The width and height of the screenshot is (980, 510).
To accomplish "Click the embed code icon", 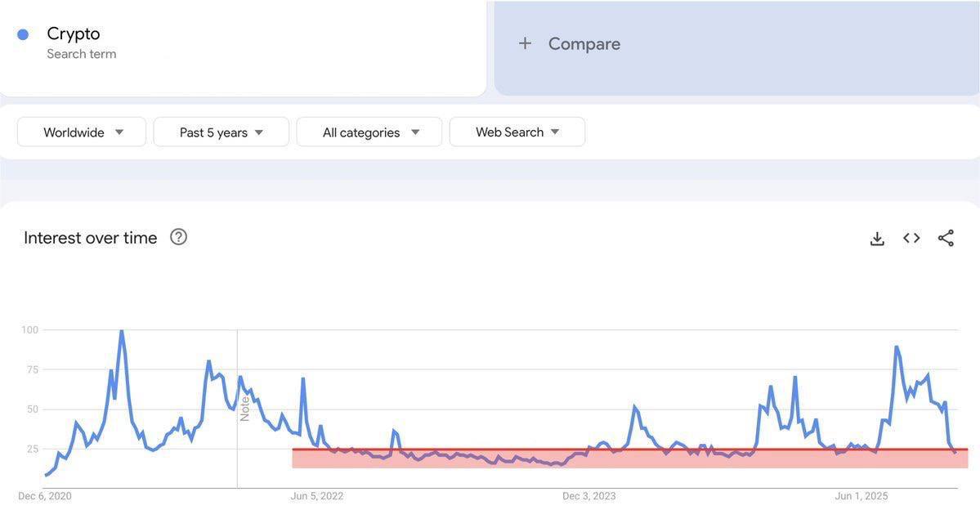I will [911, 238].
